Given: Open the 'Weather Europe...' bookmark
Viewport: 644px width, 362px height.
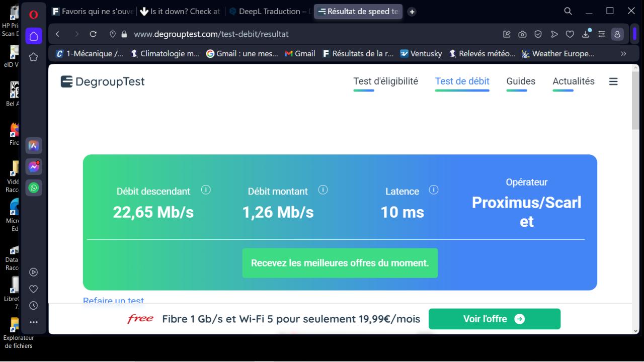Looking at the screenshot, I should tap(558, 53).
